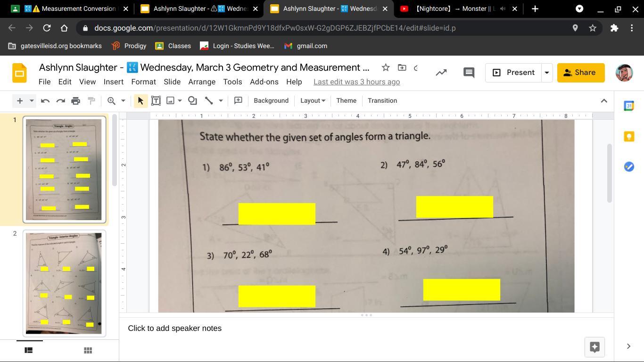The width and height of the screenshot is (644, 362).
Task: Show the side panel with the chevron
Action: click(x=628, y=346)
